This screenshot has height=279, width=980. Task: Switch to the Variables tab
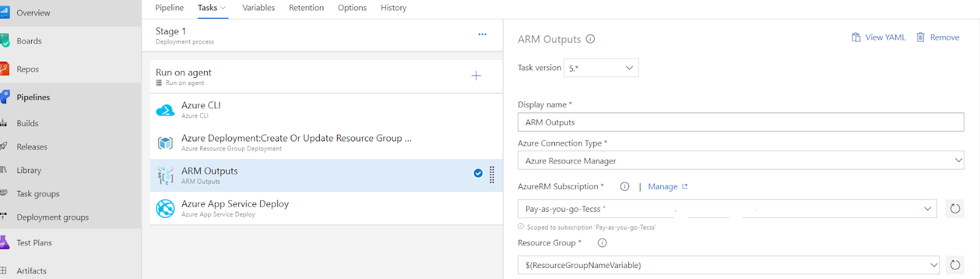pyautogui.click(x=258, y=8)
